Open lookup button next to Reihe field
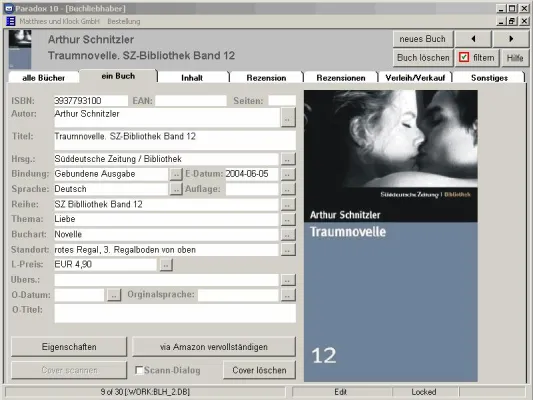The width and height of the screenshot is (533, 400). (x=288, y=204)
